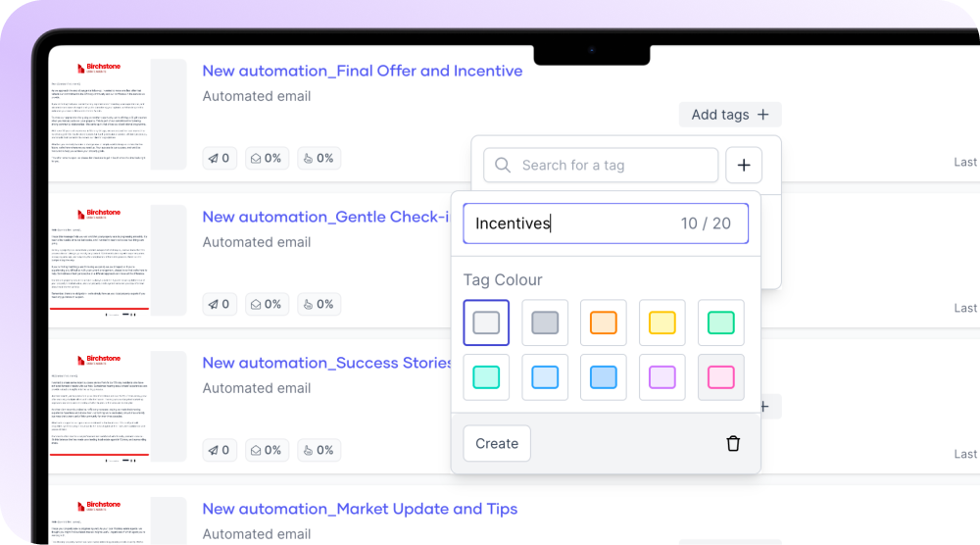980x545 pixels.
Task: Click click-rate badge on Gentle Check-in row
Action: pyautogui.click(x=318, y=305)
